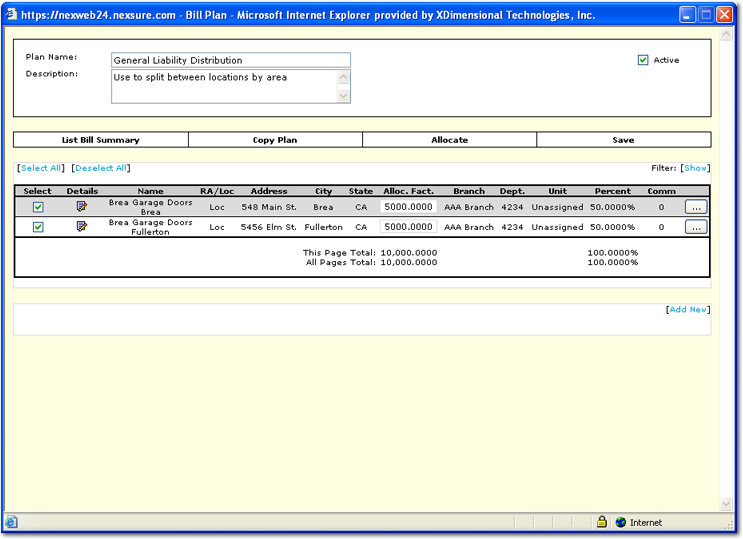Maximize the Bill Plan window
This screenshot has height=539, width=743.
[706, 15]
